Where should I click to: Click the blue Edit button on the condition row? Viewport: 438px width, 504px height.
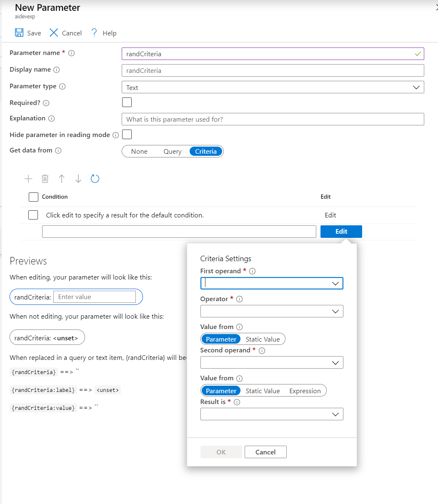tap(341, 231)
